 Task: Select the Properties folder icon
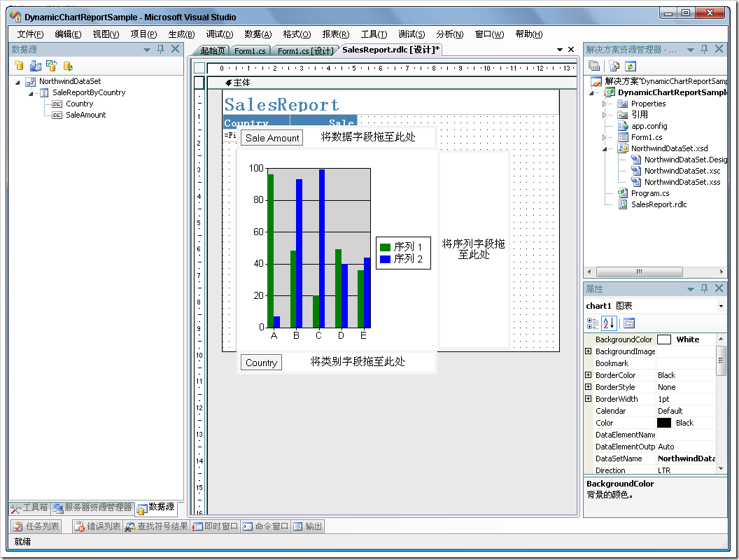coord(623,104)
